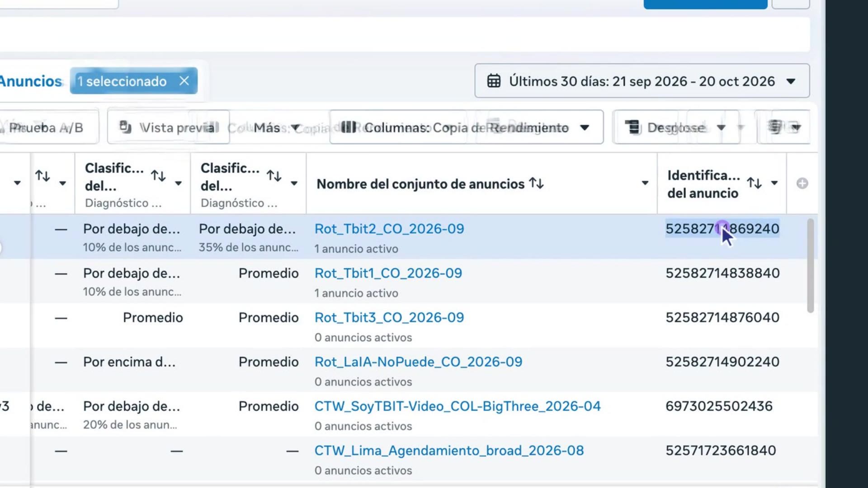
Task: Open first Clasific... column options caret
Action: (179, 183)
